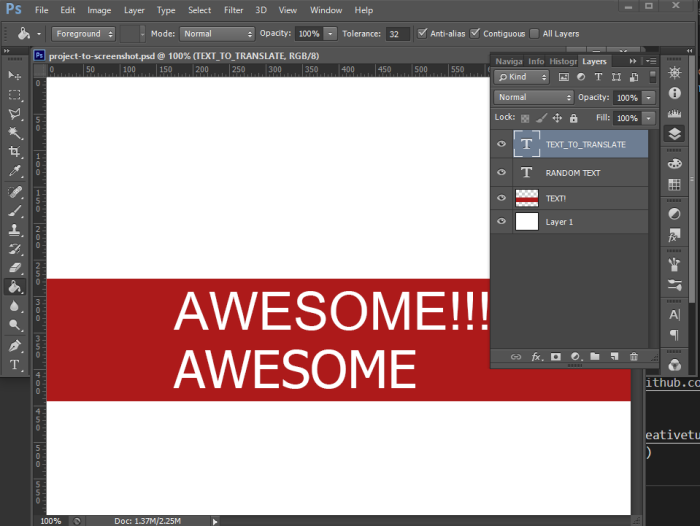
Task: Toggle layer filtering switch
Action: pos(652,77)
